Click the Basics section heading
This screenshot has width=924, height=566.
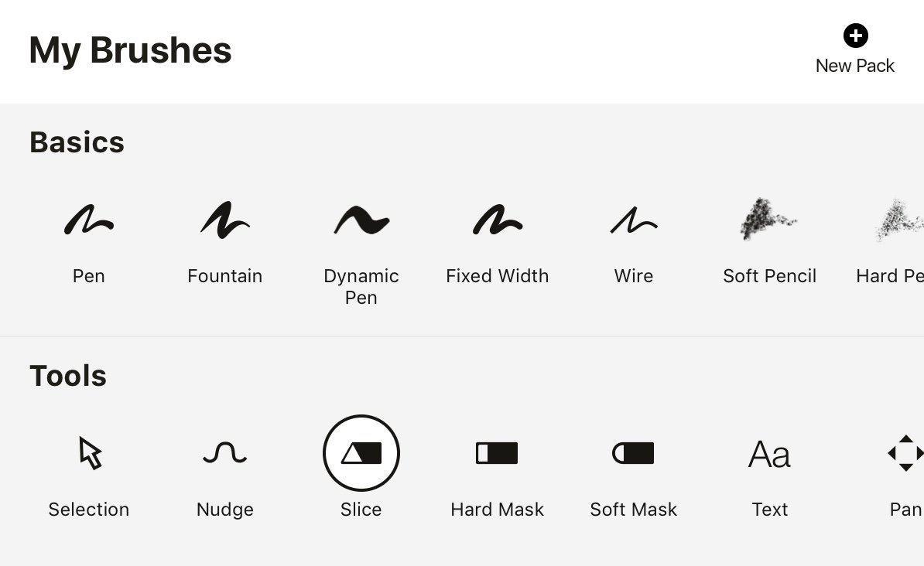click(x=77, y=142)
